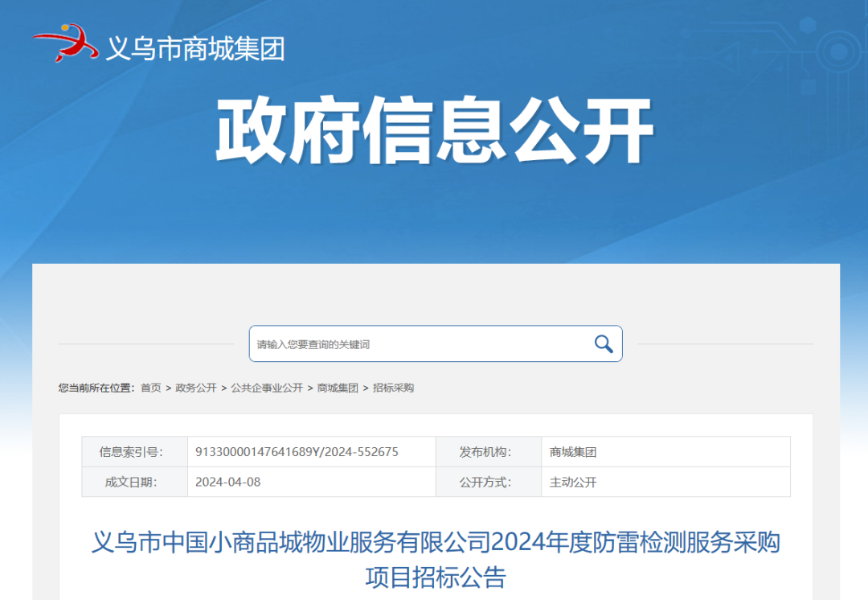Click the 政府信息公开 banner heading
Screen dimensions: 868x600
(x=435, y=129)
